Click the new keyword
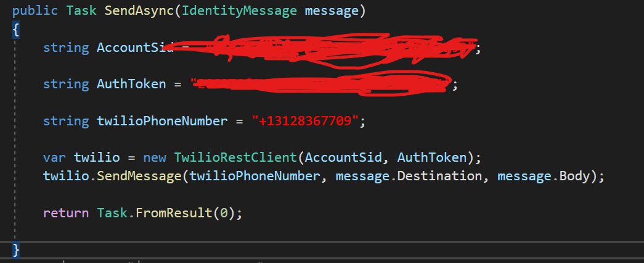 tap(155, 157)
